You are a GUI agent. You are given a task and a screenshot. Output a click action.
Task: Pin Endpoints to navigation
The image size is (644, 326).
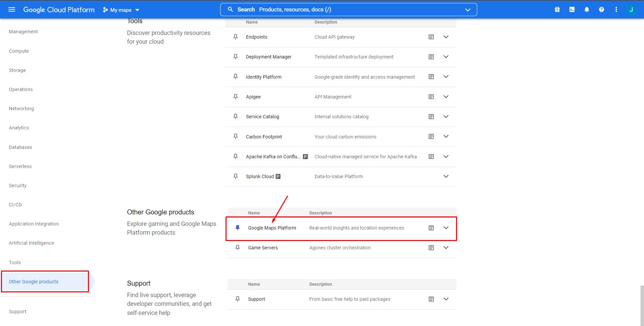tap(236, 37)
